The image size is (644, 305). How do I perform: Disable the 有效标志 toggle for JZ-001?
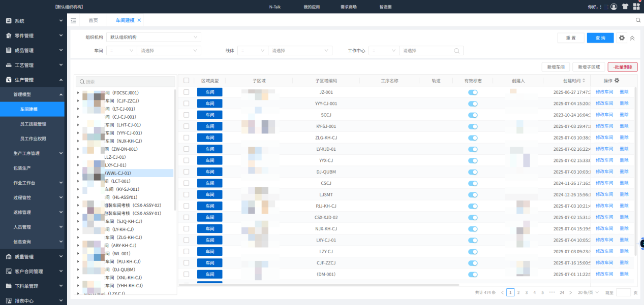click(x=473, y=92)
